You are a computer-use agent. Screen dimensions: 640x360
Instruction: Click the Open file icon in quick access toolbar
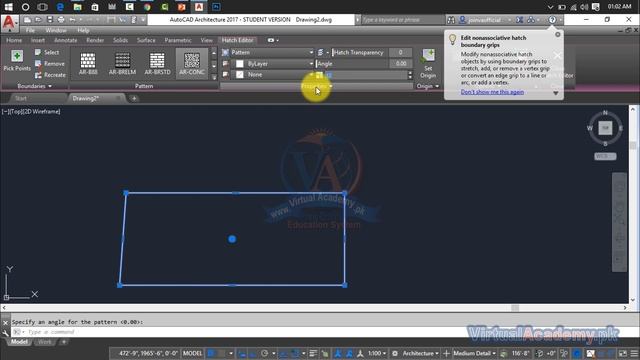(38, 20)
